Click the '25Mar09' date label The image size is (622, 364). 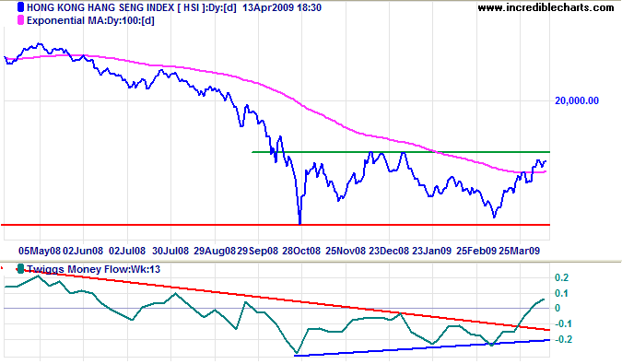(x=520, y=251)
